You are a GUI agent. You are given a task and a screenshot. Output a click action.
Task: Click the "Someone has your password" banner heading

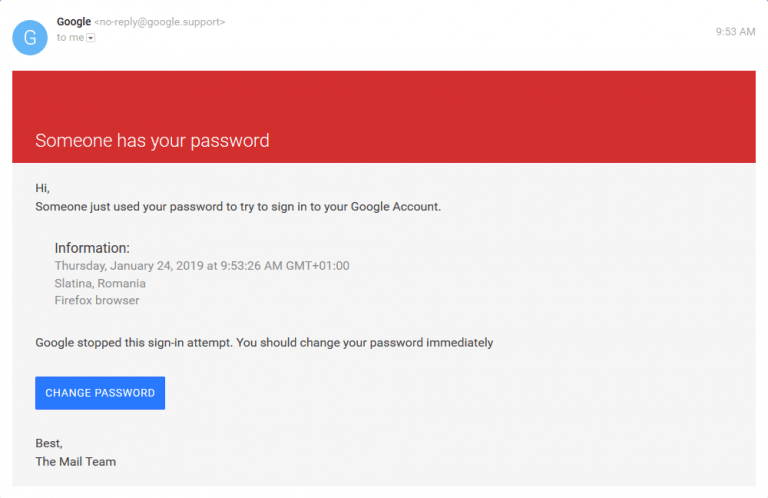[152, 141]
